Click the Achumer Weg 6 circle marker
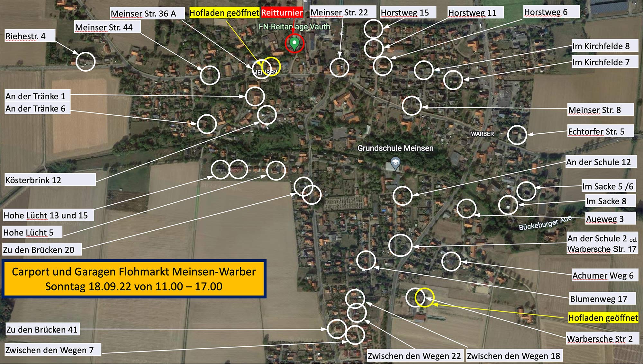This screenshot has height=364, width=643. 451,262
